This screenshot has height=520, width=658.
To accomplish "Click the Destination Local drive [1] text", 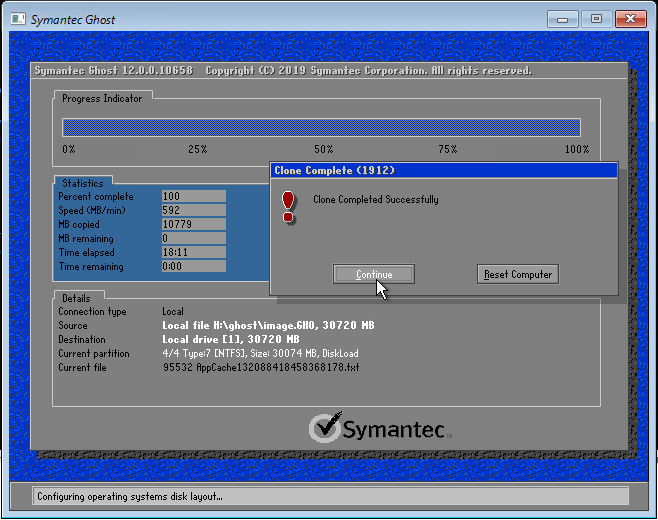I will [x=231, y=339].
